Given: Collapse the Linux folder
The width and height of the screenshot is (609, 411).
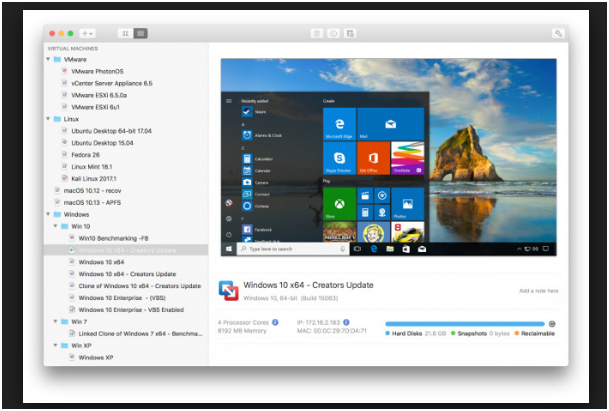Looking at the screenshot, I should [x=48, y=119].
